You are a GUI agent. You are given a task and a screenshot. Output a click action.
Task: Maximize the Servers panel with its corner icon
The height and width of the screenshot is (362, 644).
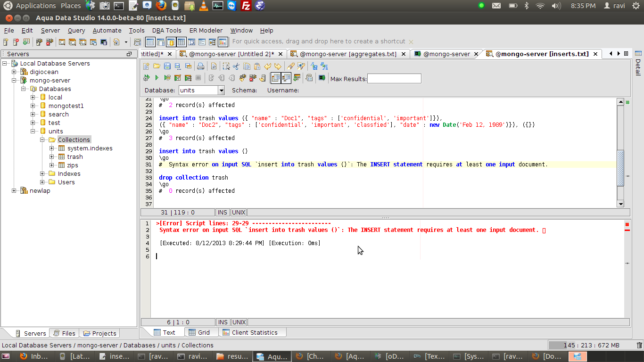[129, 54]
